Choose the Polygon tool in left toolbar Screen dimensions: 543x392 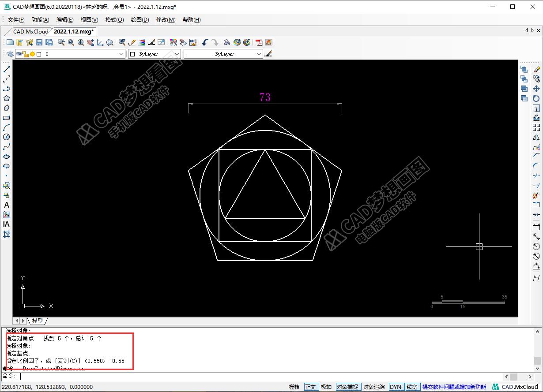point(7,98)
